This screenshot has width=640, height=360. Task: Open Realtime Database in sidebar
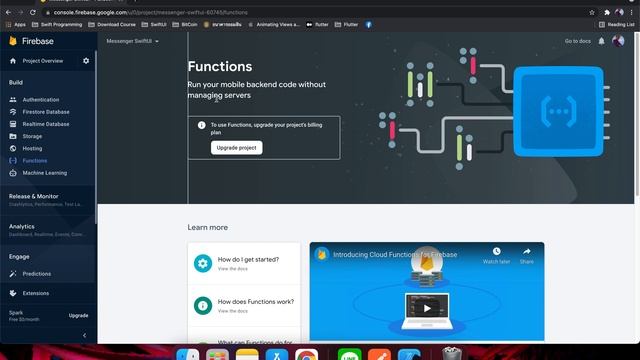pyautogui.click(x=46, y=124)
